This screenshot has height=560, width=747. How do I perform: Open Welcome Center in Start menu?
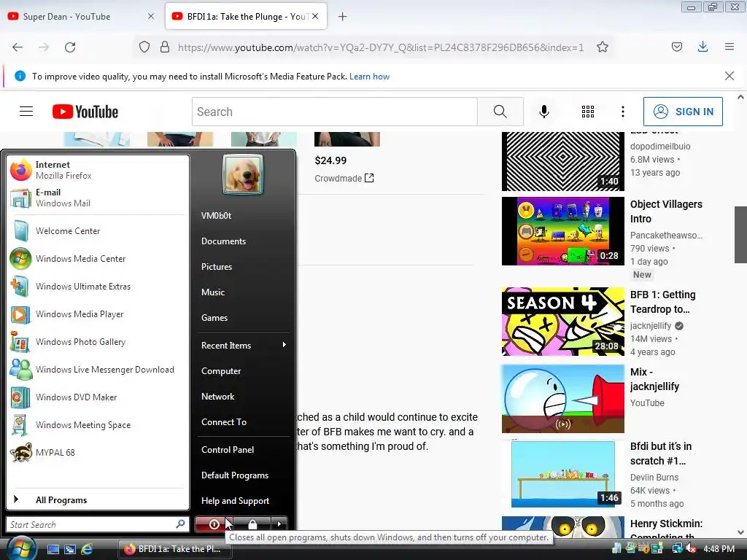[x=98, y=231]
